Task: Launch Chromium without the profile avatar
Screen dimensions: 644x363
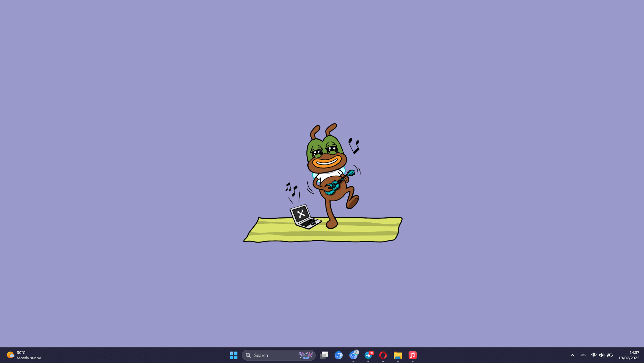Action: point(339,355)
